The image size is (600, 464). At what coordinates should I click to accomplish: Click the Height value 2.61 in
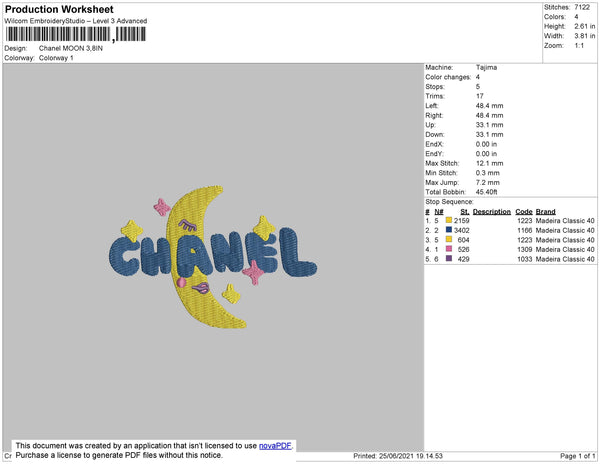click(585, 26)
